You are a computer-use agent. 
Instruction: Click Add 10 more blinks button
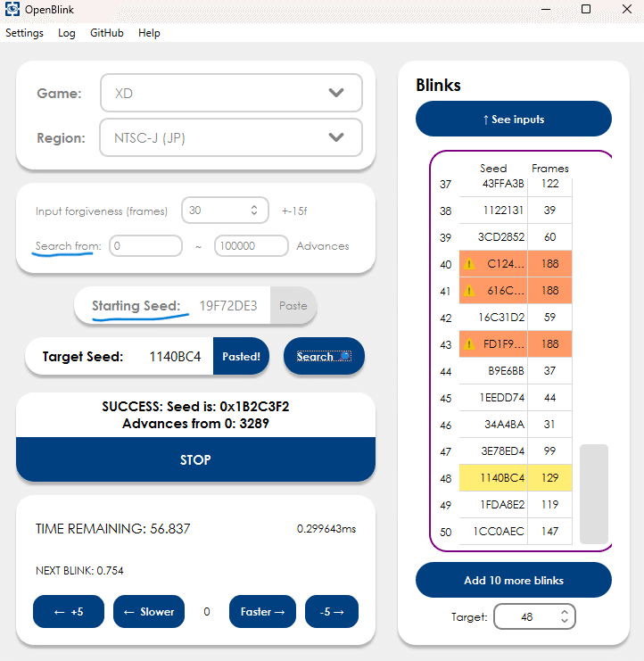click(514, 580)
